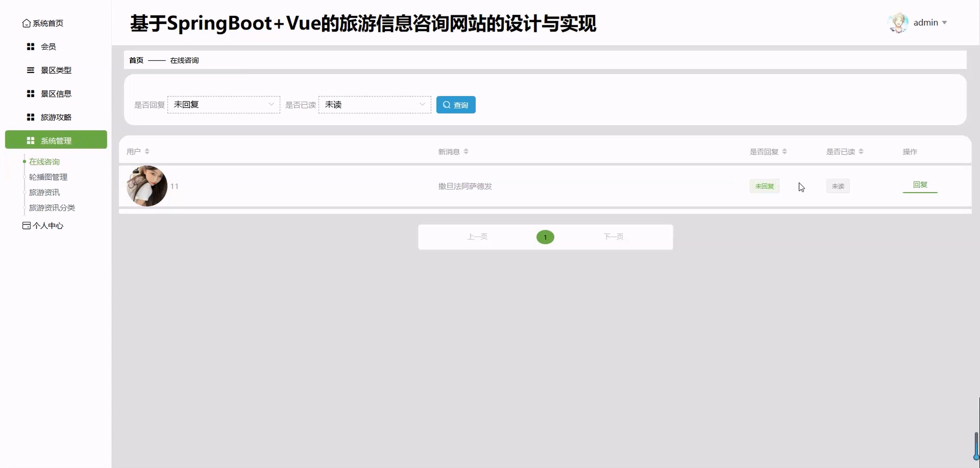Click the grid icon next to 会员
The image size is (980, 468).
point(30,47)
